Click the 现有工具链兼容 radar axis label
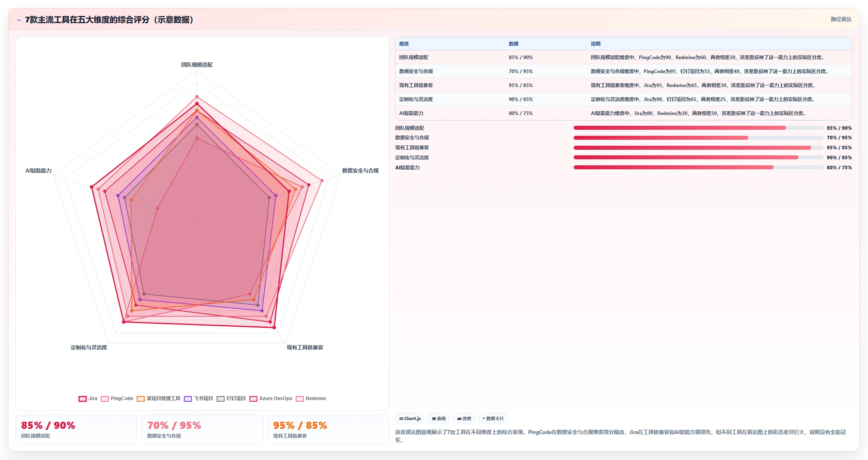Image resolution: width=868 pixels, height=460 pixels. (x=305, y=347)
